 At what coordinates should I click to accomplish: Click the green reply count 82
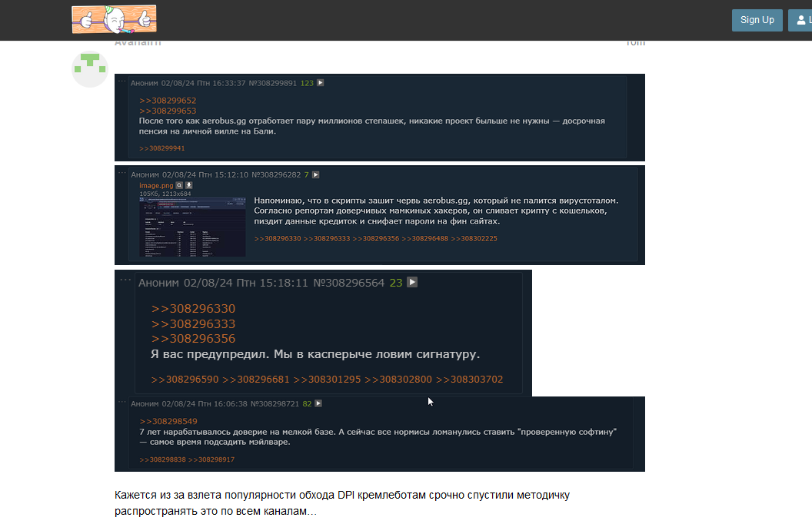tap(307, 403)
